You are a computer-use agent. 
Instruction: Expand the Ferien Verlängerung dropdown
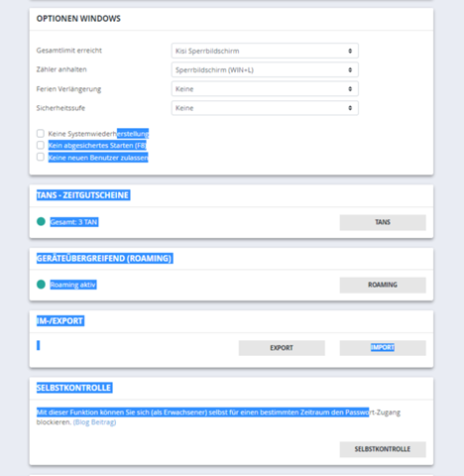pyautogui.click(x=265, y=89)
